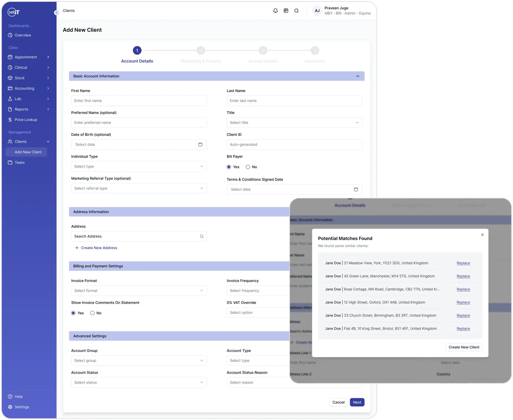Open the Reports sidebar menu

(29, 109)
